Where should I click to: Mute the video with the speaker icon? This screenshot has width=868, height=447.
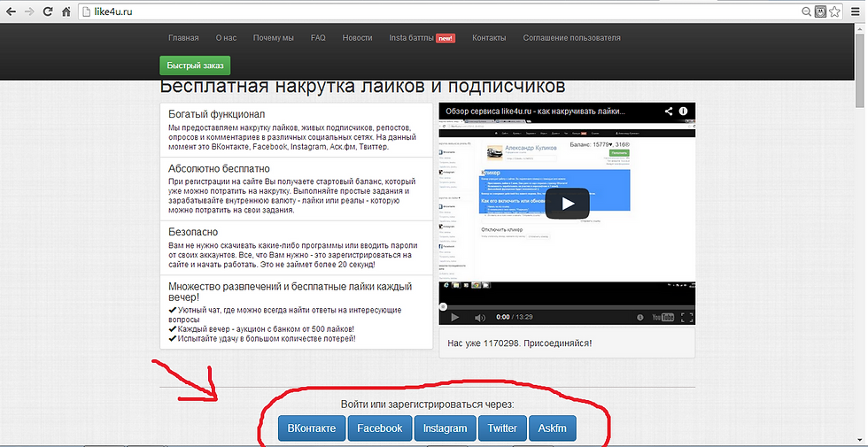pos(480,317)
